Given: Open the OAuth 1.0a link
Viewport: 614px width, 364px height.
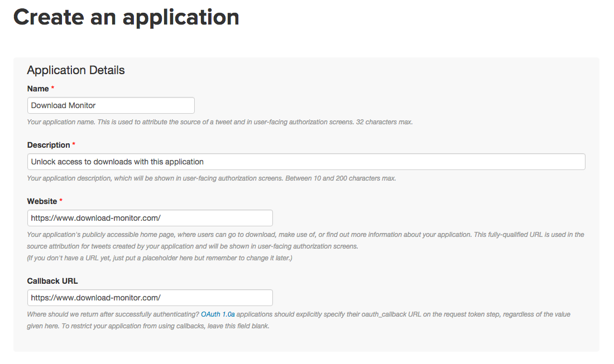Looking at the screenshot, I should (x=218, y=314).
